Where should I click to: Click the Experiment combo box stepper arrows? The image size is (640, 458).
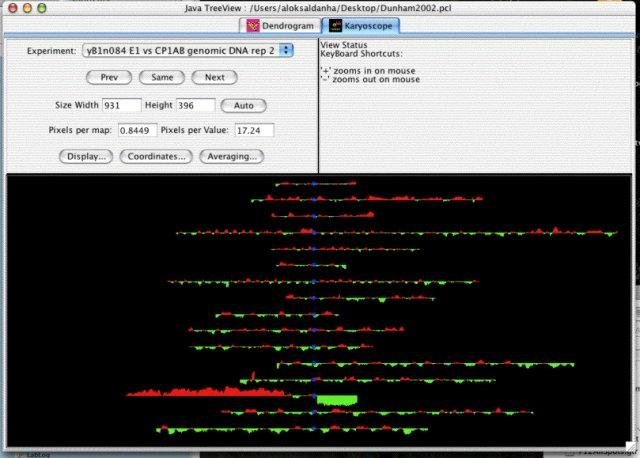click(286, 51)
